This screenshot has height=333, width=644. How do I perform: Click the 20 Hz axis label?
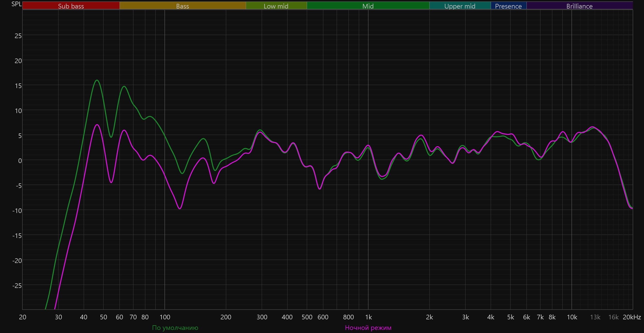click(x=23, y=317)
